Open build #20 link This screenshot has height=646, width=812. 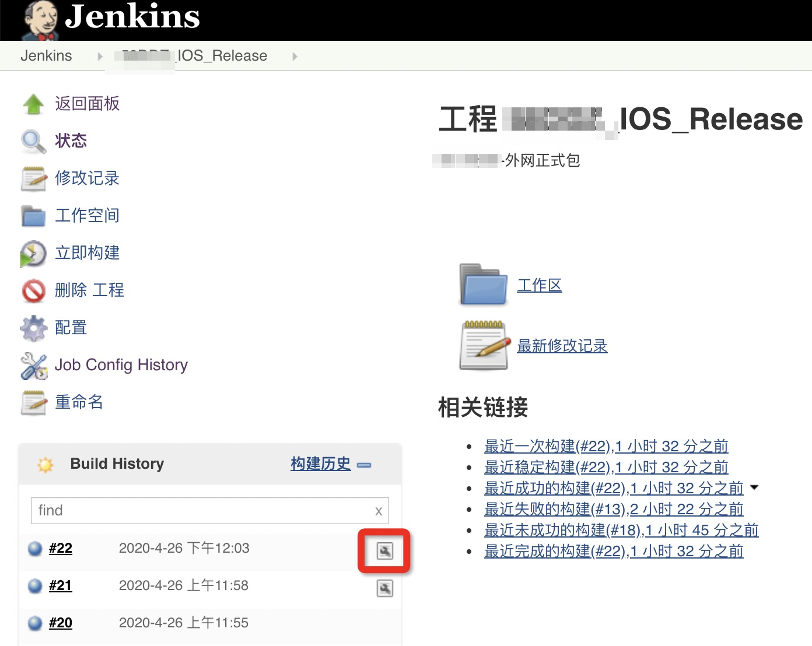tap(61, 623)
